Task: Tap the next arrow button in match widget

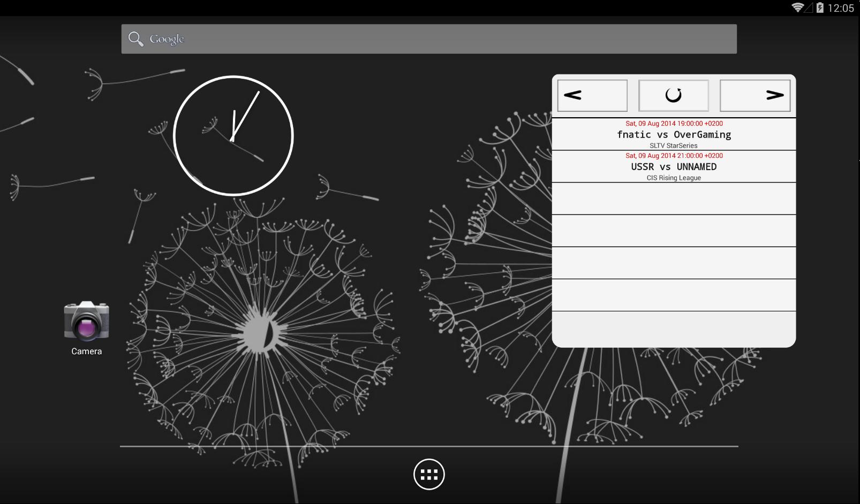Action: 755,95
